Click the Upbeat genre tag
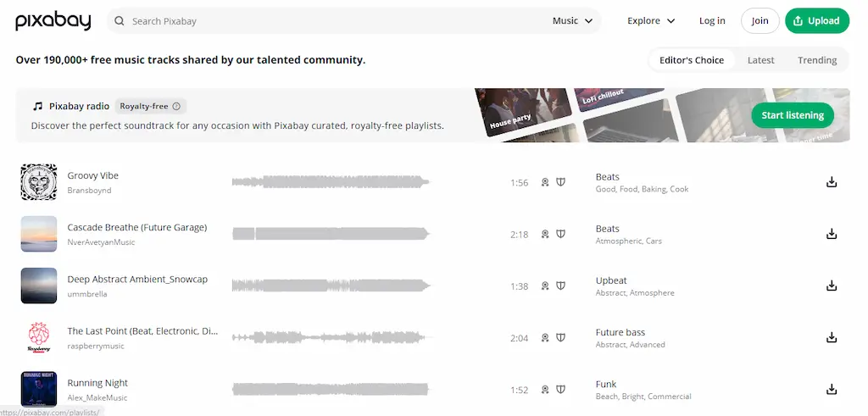 (x=611, y=281)
